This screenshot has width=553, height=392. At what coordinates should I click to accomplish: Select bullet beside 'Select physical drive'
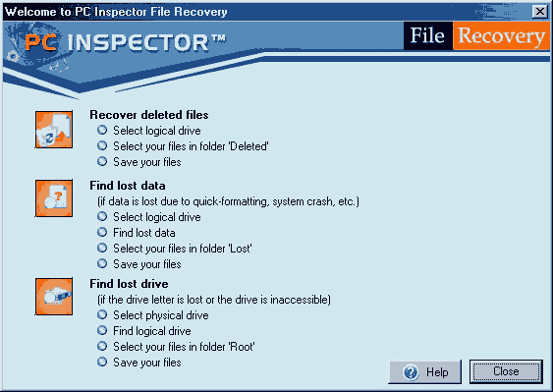click(x=102, y=314)
